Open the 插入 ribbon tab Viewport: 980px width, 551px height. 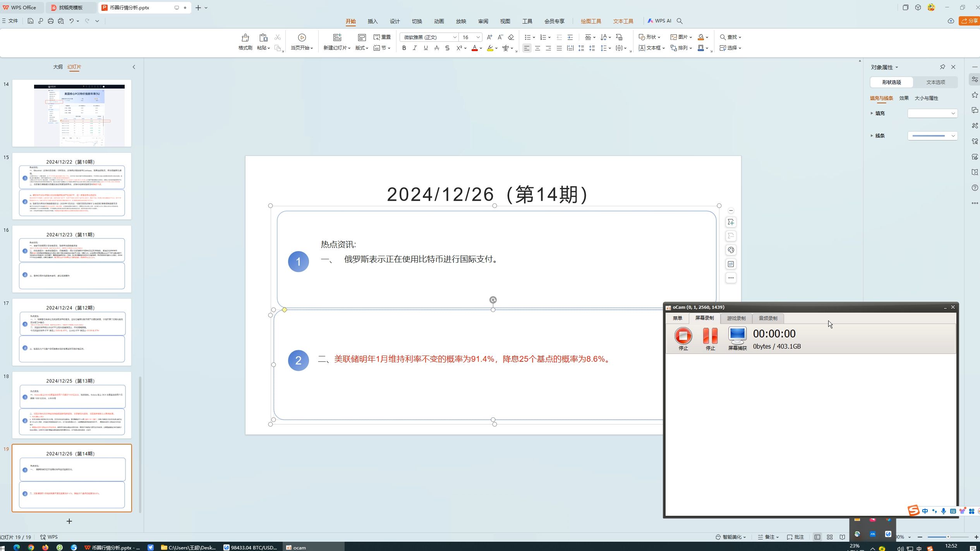[372, 21]
